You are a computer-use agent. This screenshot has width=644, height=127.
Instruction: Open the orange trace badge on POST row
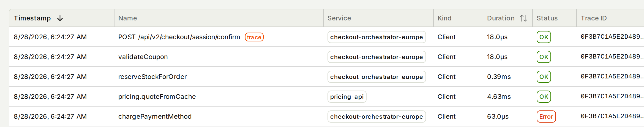point(254,37)
